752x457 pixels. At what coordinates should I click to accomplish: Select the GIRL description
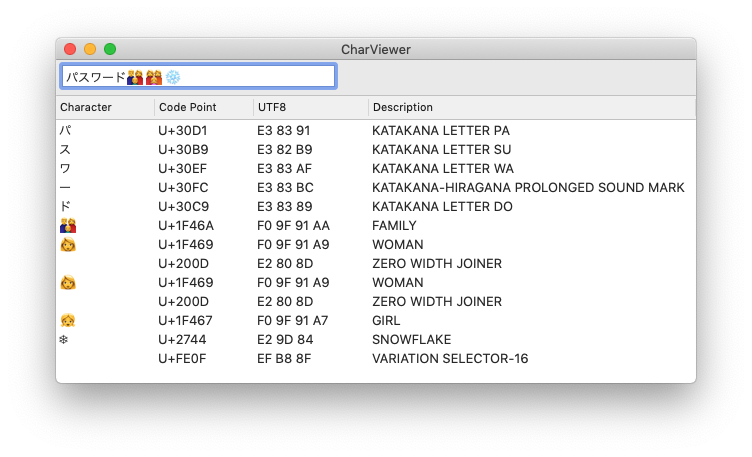pos(386,320)
